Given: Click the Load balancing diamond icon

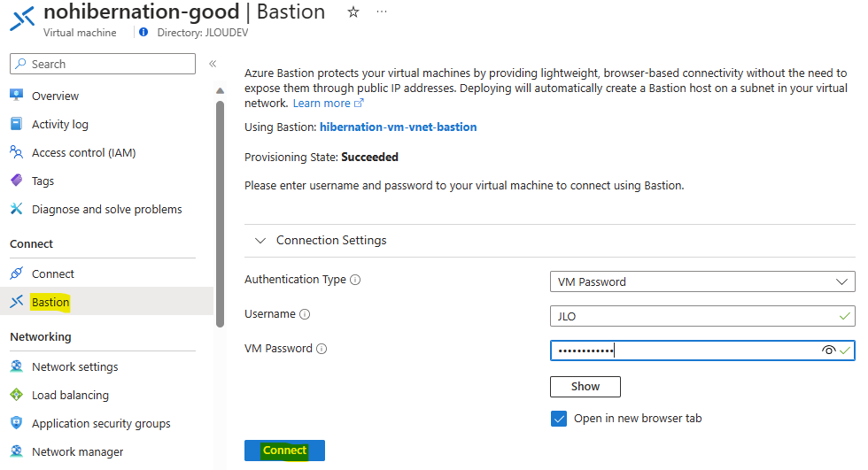Looking at the screenshot, I should [17, 394].
